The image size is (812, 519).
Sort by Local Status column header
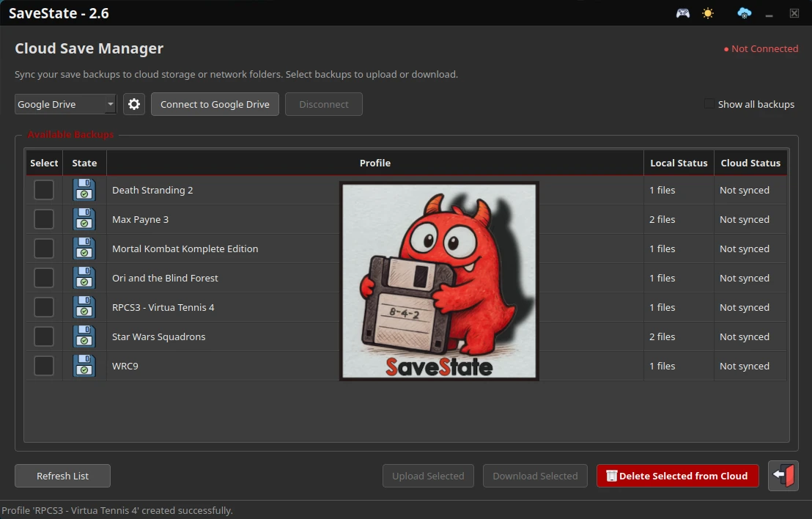pyautogui.click(x=679, y=163)
